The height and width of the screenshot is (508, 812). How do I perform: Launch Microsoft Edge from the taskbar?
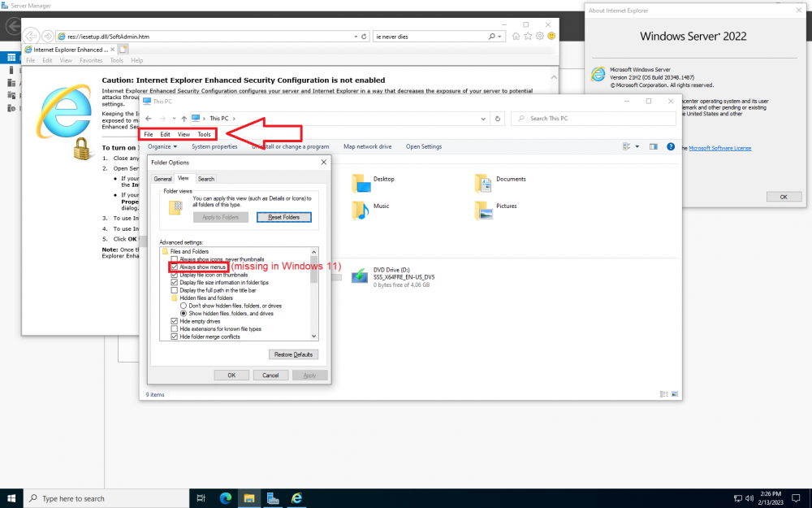click(225, 497)
